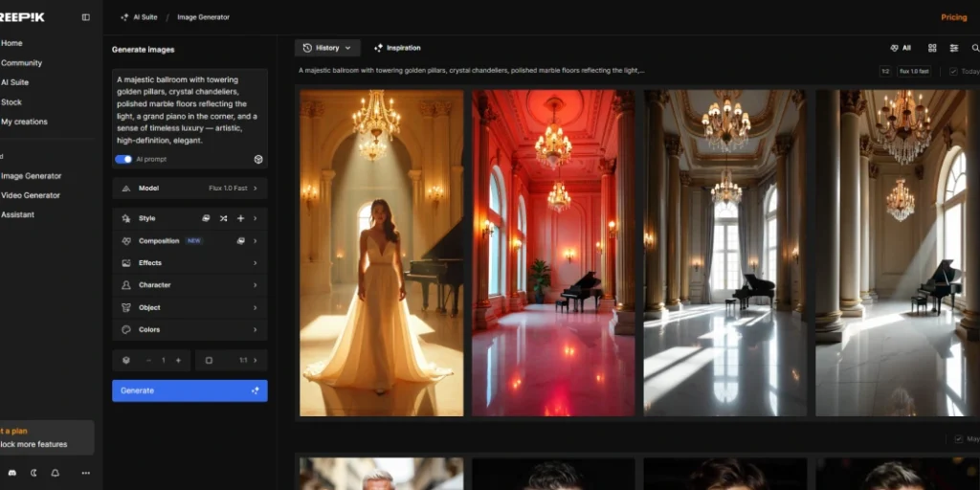This screenshot has height=490, width=980.
Task: Open the Pricing link
Action: (953, 17)
